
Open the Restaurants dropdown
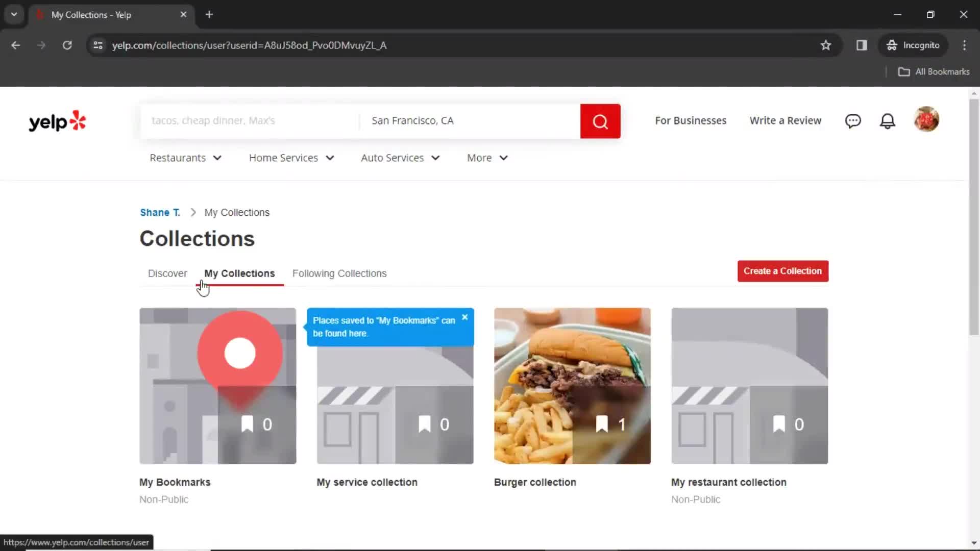point(185,158)
